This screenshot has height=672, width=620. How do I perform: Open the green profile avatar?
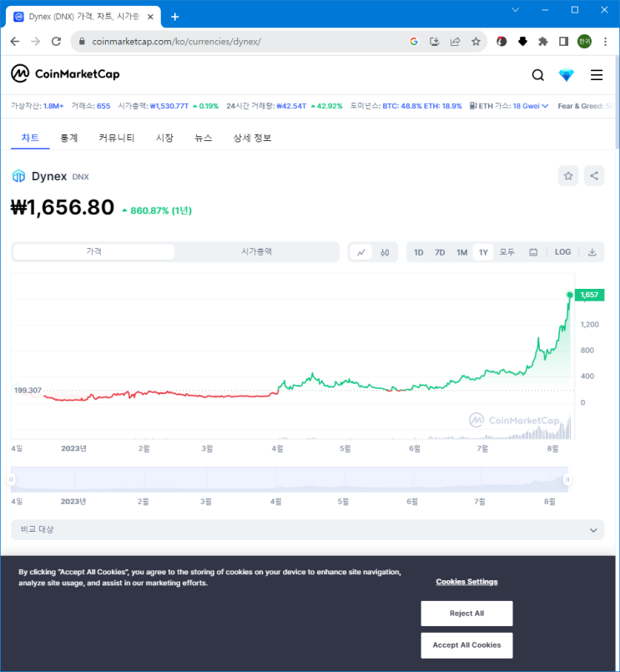point(584,42)
